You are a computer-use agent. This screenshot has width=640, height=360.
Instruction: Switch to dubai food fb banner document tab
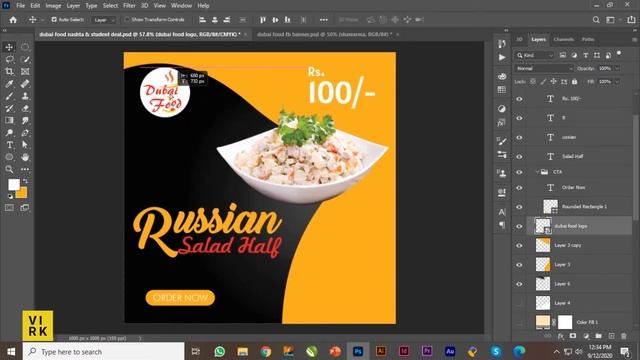point(324,34)
